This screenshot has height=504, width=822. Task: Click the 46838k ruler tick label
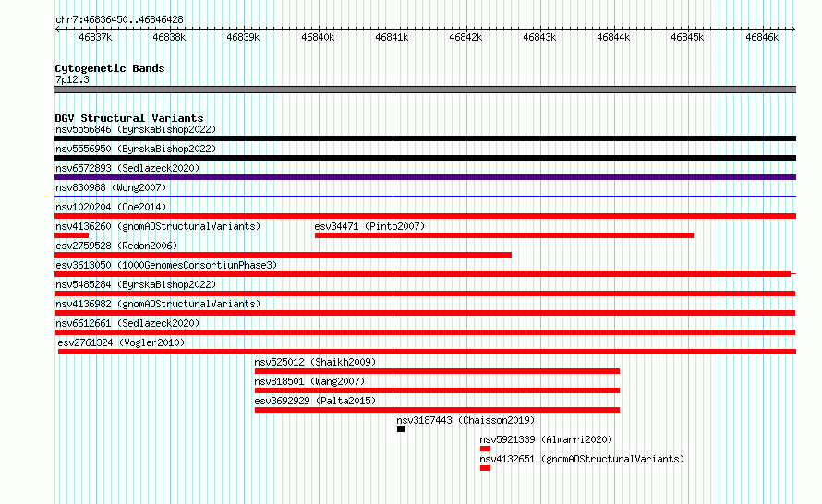[169, 38]
